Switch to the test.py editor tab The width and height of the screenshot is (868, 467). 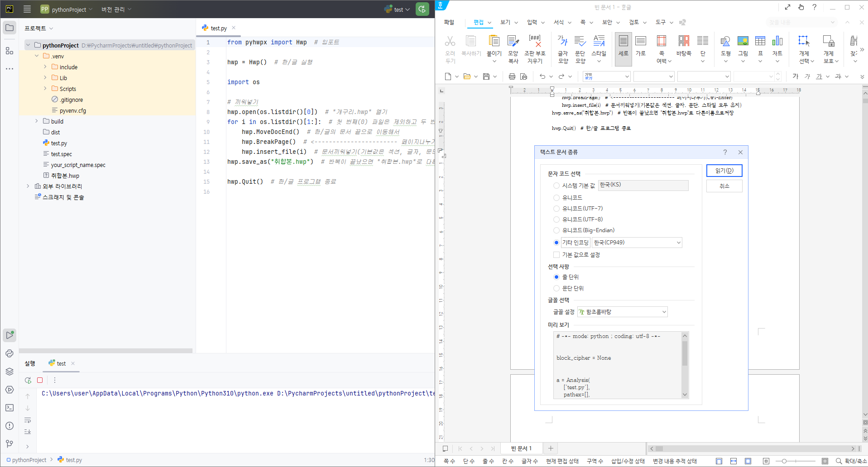[x=218, y=28]
